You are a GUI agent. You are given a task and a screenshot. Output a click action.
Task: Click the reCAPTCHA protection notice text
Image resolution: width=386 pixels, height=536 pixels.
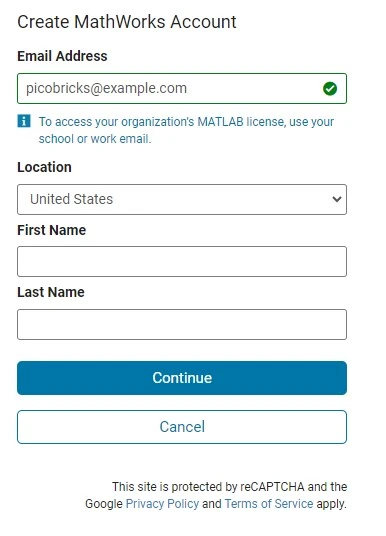pyautogui.click(x=216, y=495)
